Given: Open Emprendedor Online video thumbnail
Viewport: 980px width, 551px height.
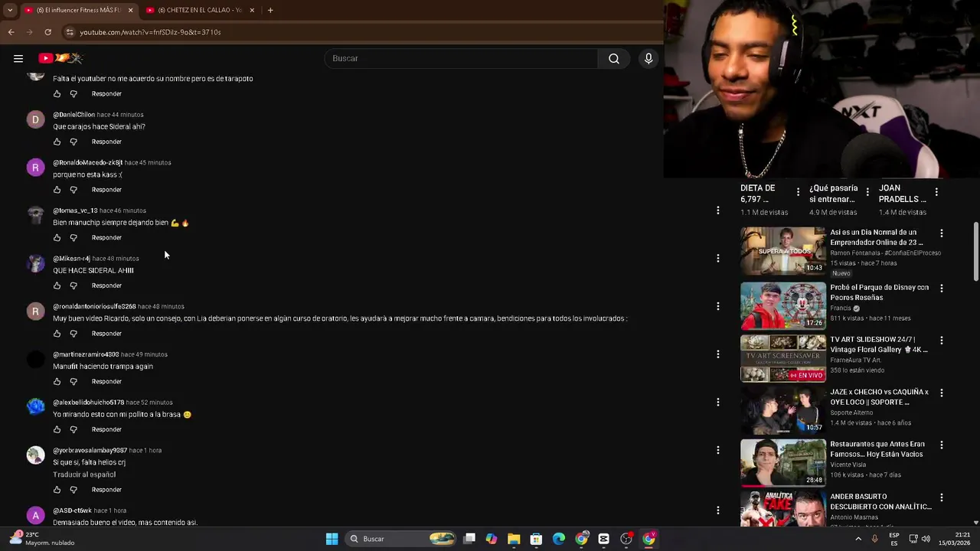Looking at the screenshot, I should click(782, 251).
